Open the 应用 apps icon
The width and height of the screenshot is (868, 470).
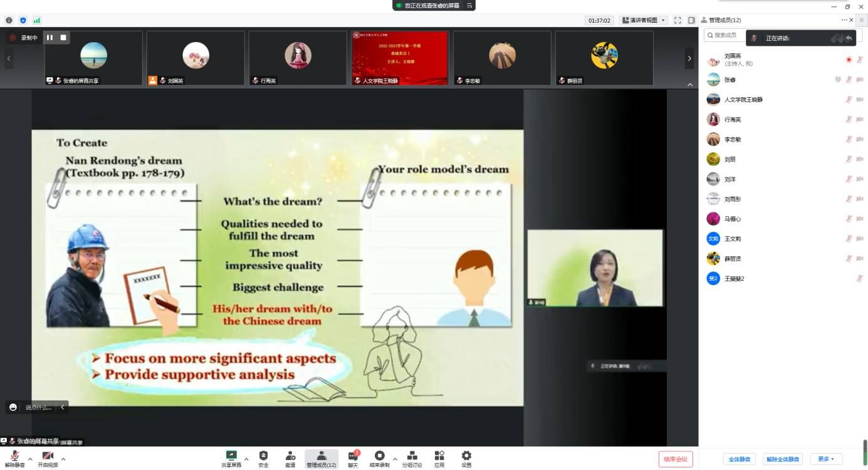tap(439, 458)
